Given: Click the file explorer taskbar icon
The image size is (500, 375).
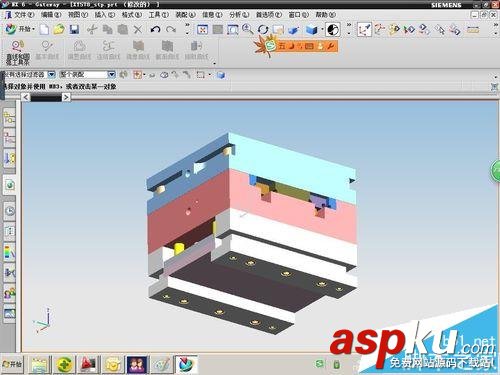Looking at the screenshot, I should [x=40, y=364].
